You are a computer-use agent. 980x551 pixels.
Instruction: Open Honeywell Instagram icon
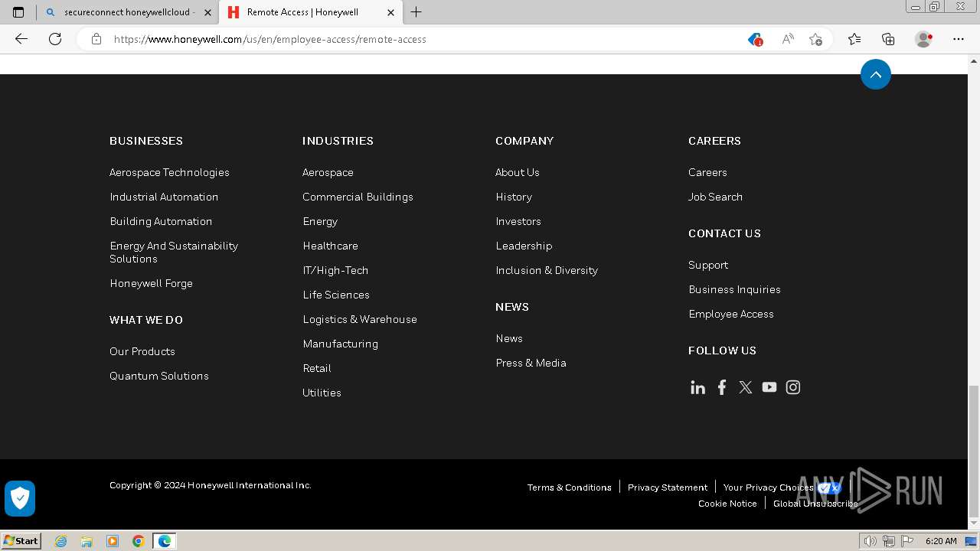click(793, 387)
